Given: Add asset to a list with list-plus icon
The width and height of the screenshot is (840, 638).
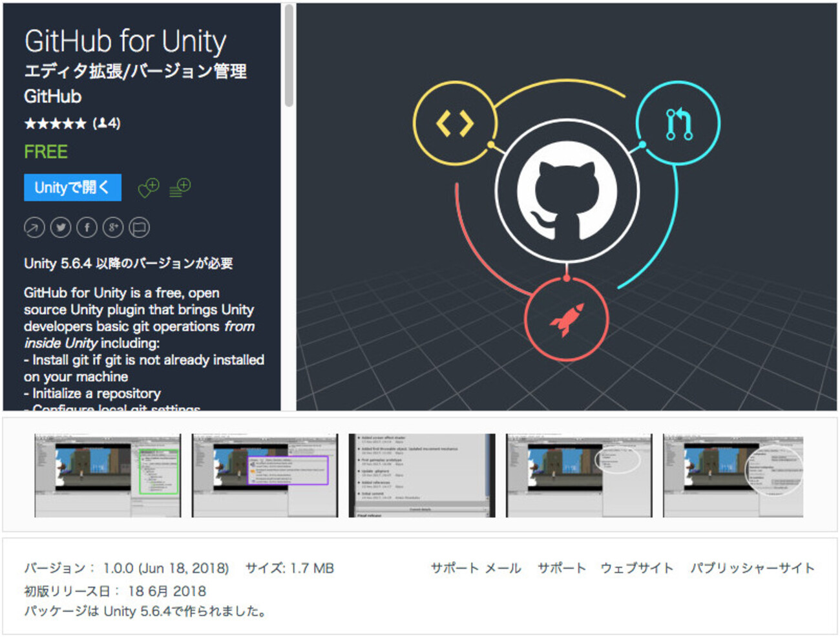Looking at the screenshot, I should [180, 188].
